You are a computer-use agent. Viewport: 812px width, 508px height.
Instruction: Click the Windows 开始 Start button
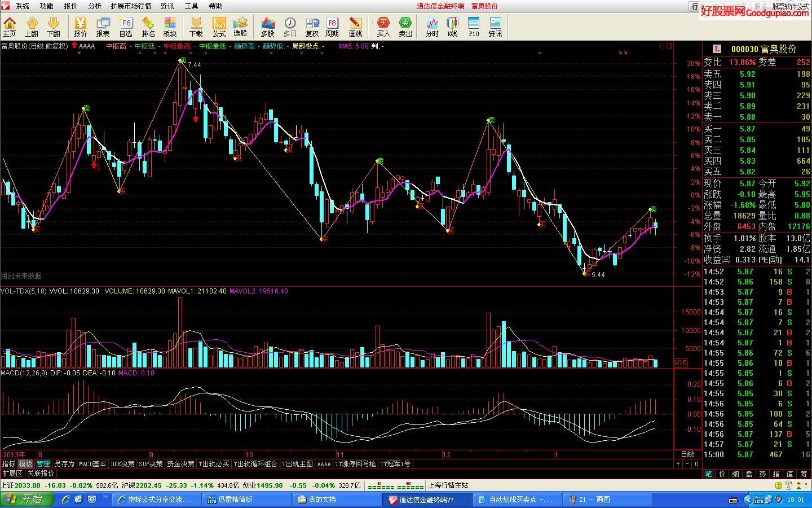(x=27, y=499)
